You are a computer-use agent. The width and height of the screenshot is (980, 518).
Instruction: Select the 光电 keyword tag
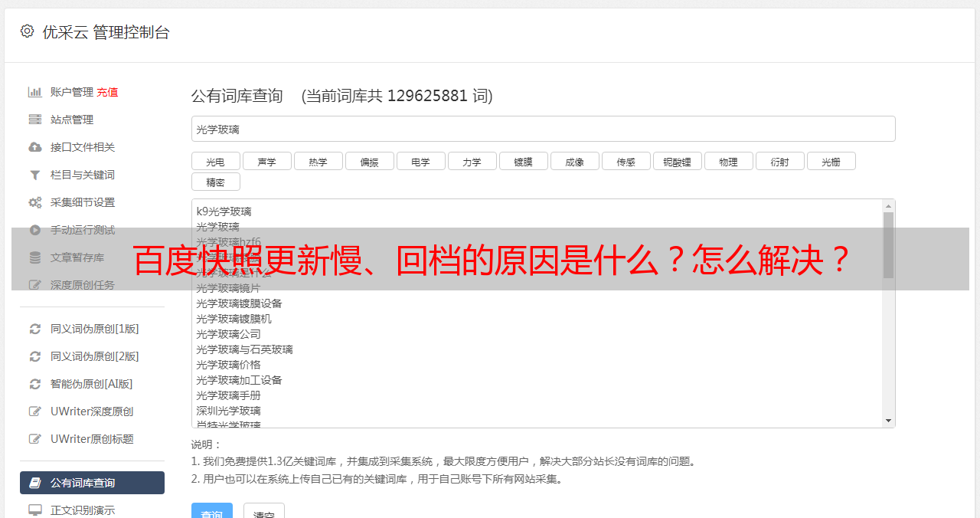(x=215, y=161)
